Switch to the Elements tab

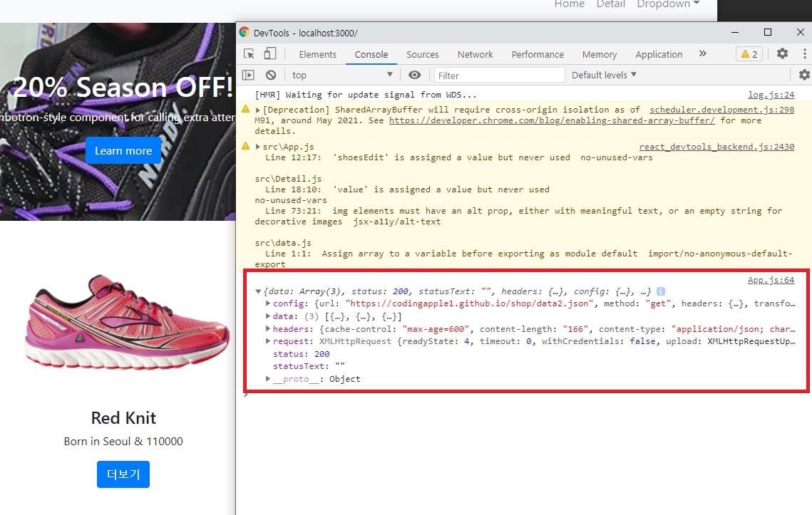click(317, 54)
